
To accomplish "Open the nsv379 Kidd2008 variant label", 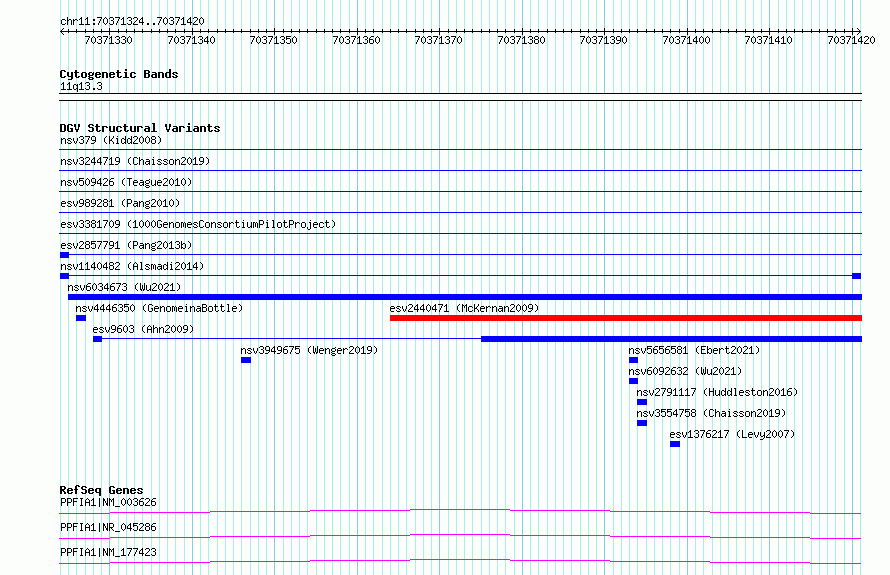I will tap(111, 140).
